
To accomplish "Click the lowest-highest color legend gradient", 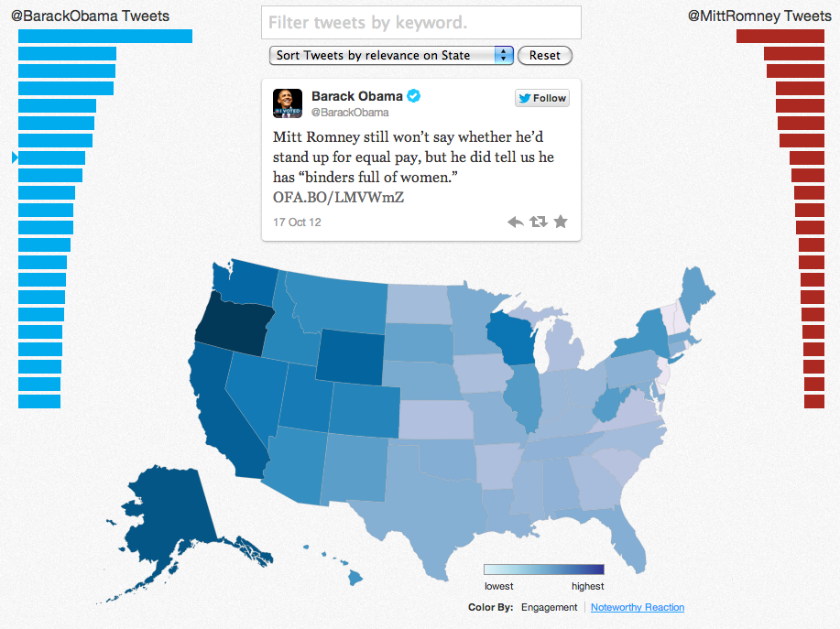I will (x=544, y=569).
